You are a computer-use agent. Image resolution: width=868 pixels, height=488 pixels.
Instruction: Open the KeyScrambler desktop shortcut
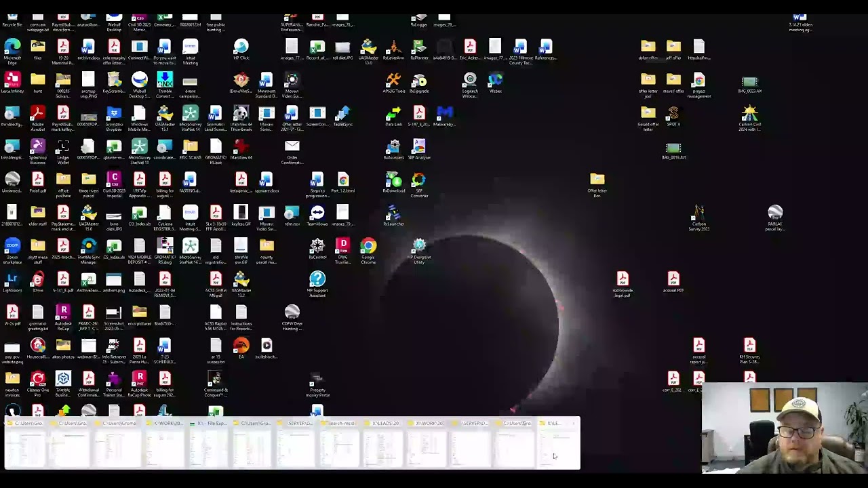pos(114,81)
